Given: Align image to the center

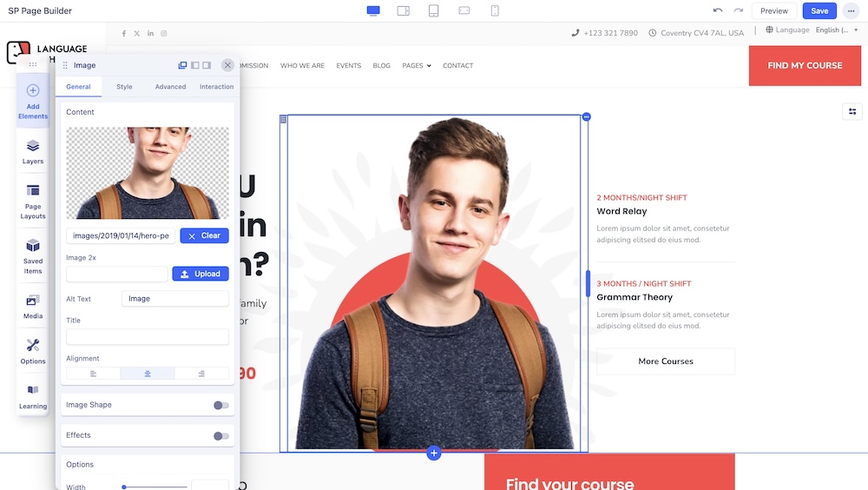Looking at the screenshot, I should coord(148,374).
